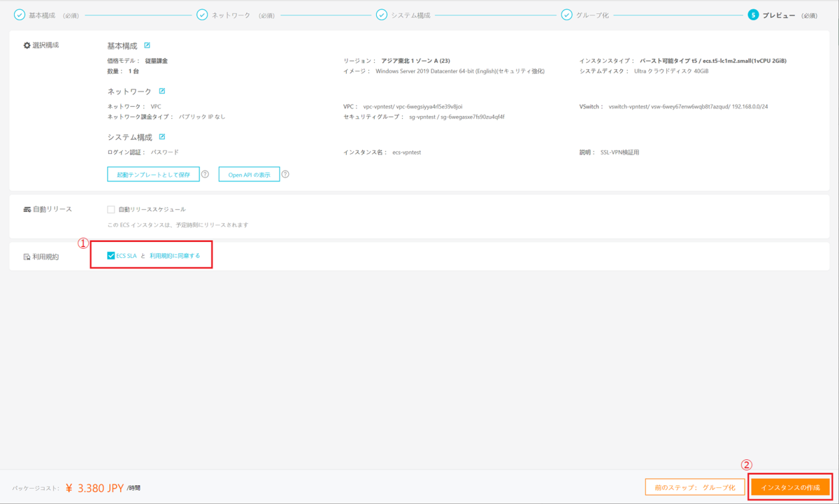The height and width of the screenshot is (504, 839).
Task: Click the インスタンスの作成 button
Action: click(790, 487)
